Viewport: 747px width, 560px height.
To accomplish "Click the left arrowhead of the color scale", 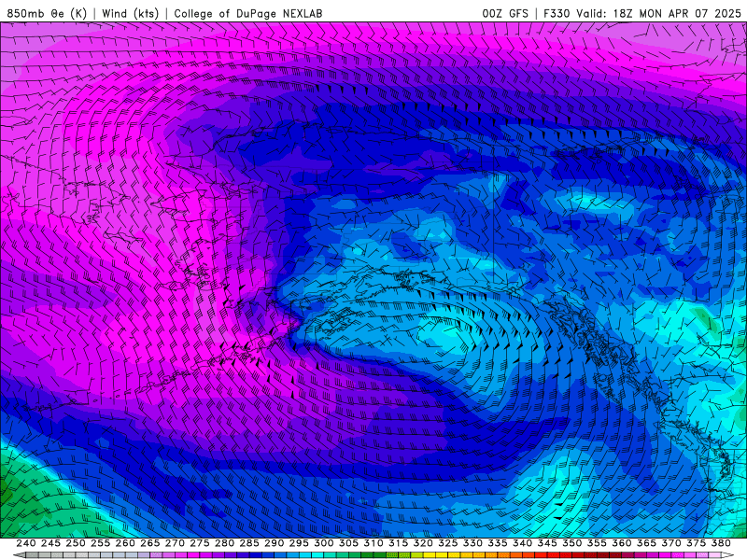I will coord(18,555).
